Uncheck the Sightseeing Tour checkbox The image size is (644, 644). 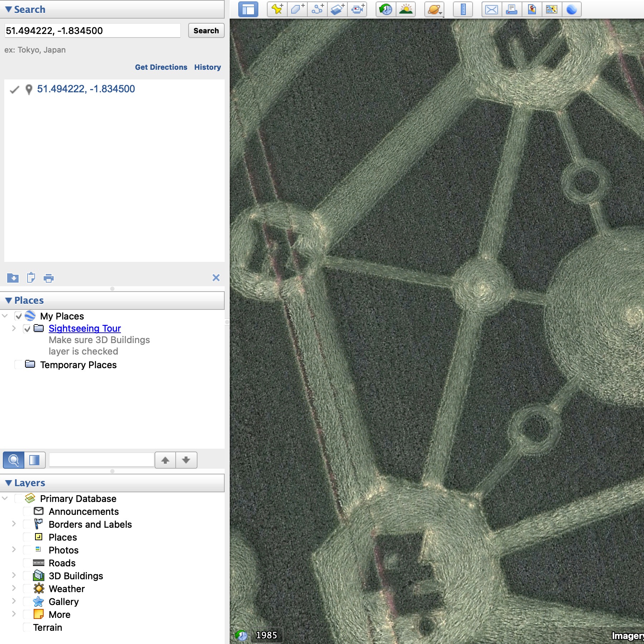[x=27, y=328]
